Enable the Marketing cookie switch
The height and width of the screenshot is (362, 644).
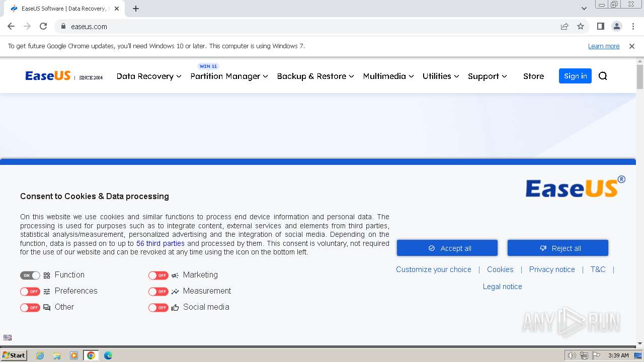coord(158,276)
